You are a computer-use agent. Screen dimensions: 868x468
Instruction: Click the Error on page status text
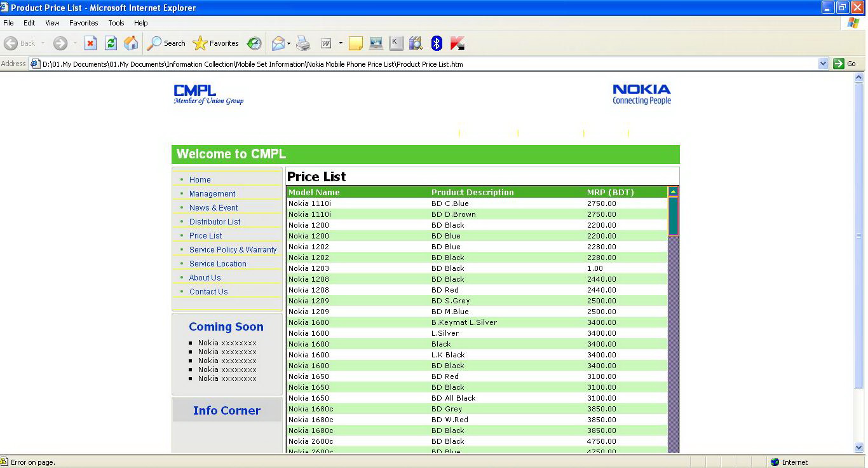click(33, 462)
